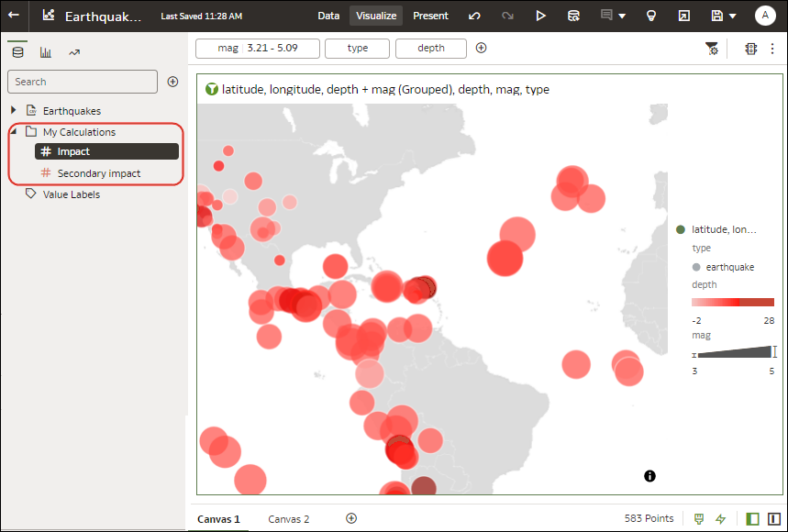788x532 pixels.
Task: Open the Visualizations chart icon pane
Action: [x=45, y=51]
